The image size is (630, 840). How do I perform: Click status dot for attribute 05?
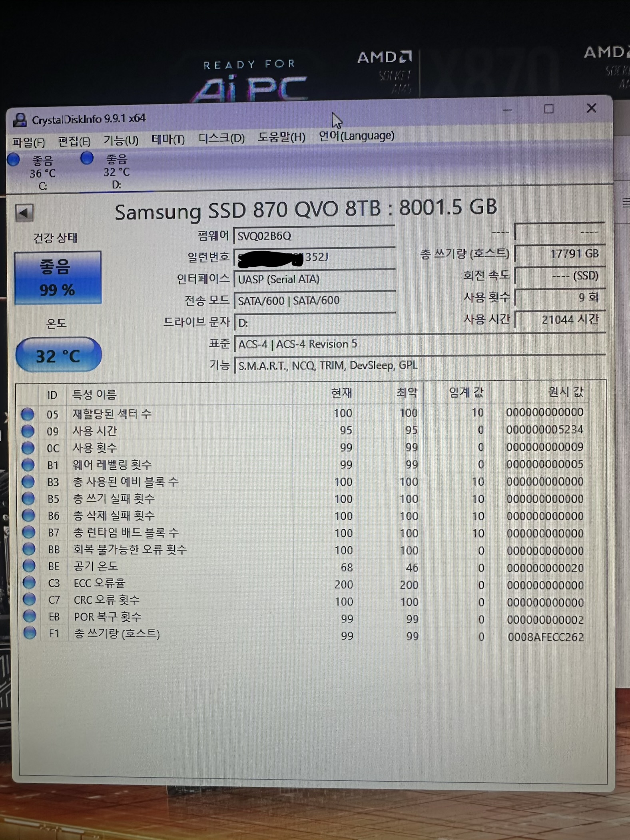point(28,414)
